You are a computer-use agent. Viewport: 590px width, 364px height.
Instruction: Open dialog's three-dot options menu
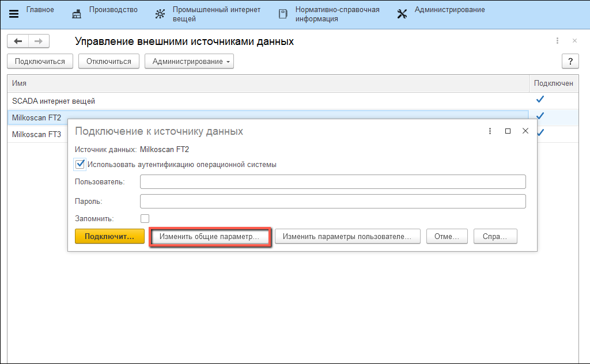point(489,131)
